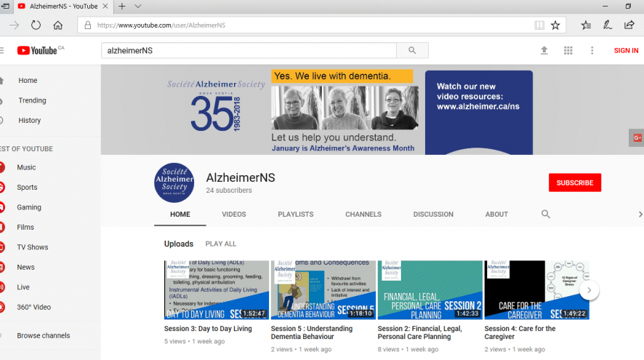644x360 pixels.
Task: Open the favorites hub icon
Action: click(586, 25)
